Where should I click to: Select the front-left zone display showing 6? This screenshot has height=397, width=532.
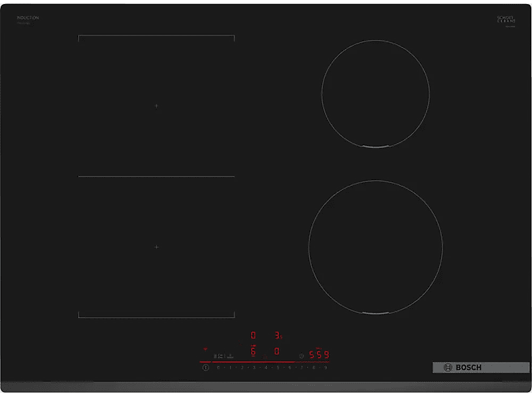coord(254,352)
